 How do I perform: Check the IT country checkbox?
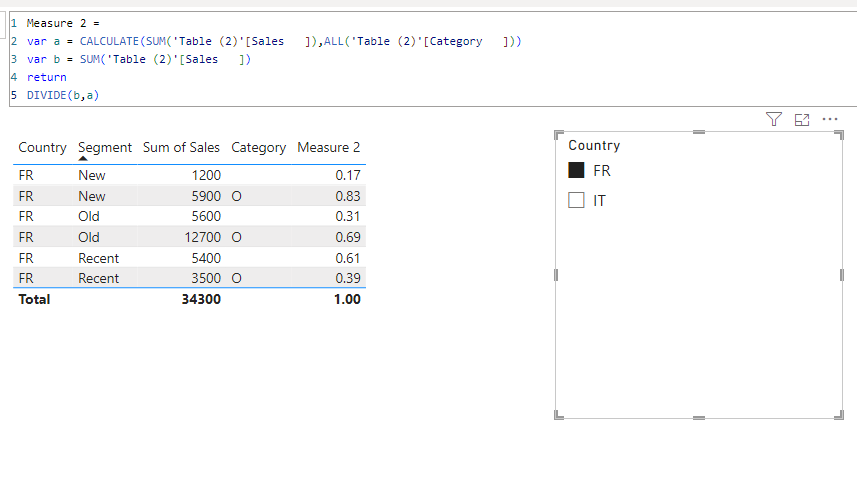point(576,200)
